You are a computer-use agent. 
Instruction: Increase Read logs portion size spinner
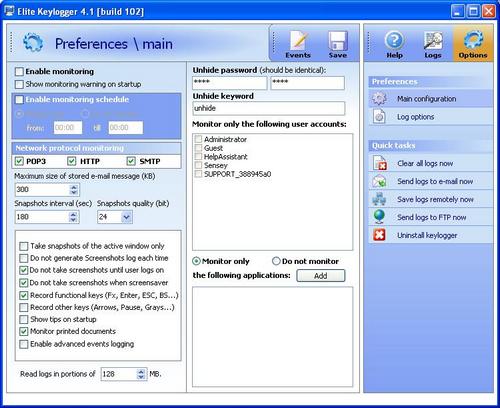click(x=141, y=371)
